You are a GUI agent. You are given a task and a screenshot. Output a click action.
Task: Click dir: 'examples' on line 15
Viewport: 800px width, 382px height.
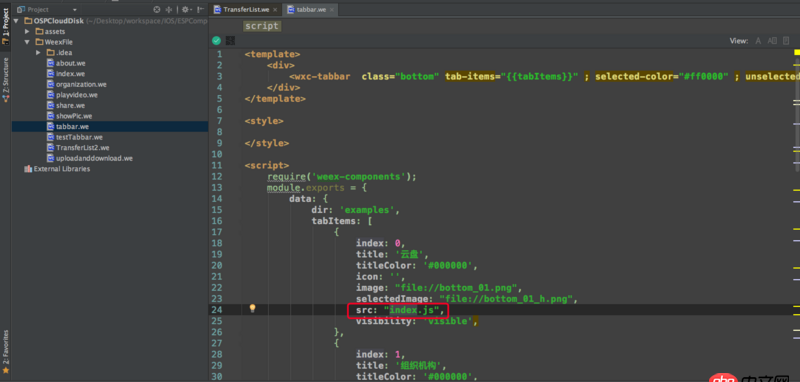click(x=355, y=210)
